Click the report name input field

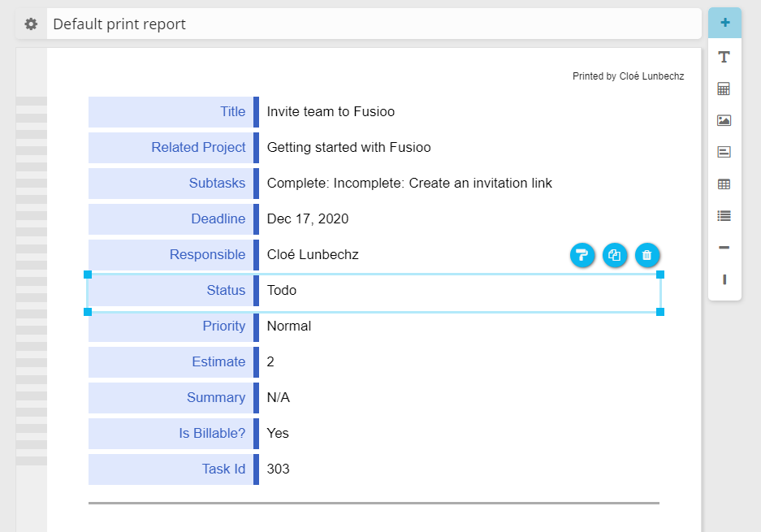(374, 24)
